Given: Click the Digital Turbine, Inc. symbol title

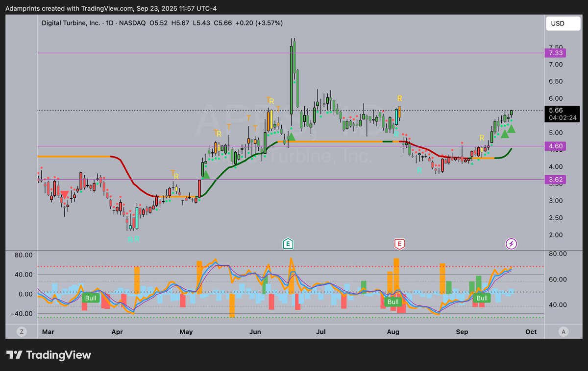Looking at the screenshot, I should 71,23.
